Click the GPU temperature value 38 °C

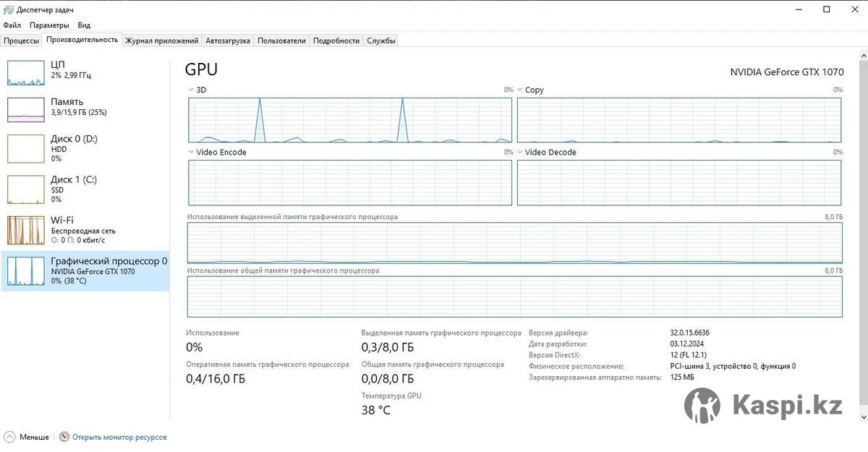(376, 410)
